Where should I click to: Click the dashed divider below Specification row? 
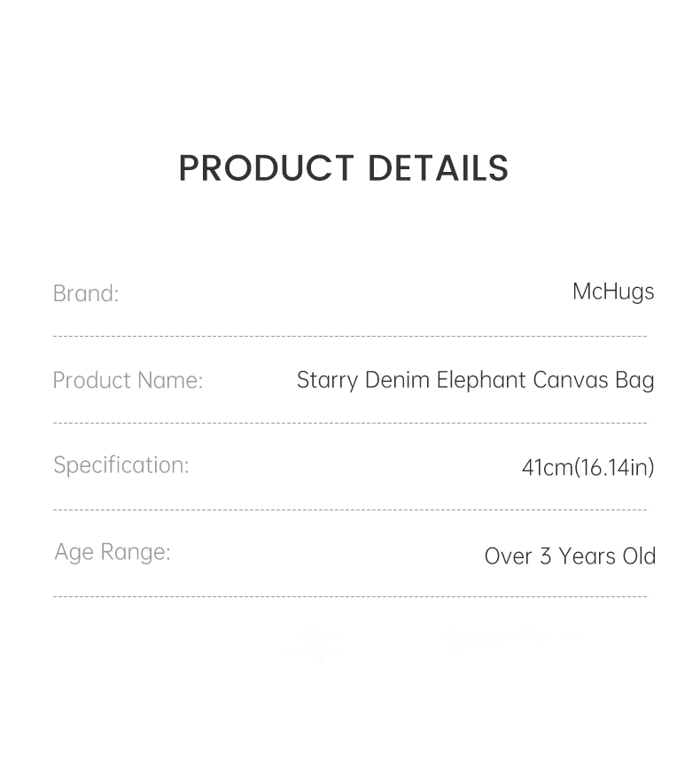(350, 510)
